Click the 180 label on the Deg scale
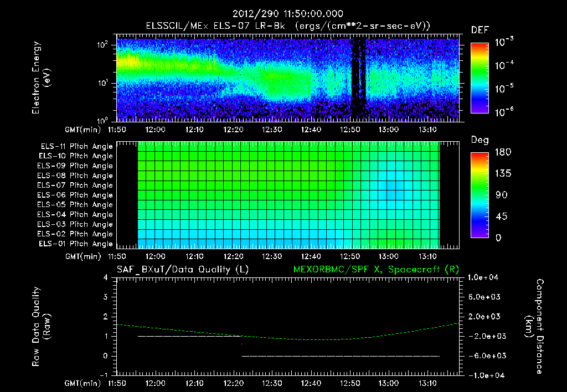 (503, 152)
